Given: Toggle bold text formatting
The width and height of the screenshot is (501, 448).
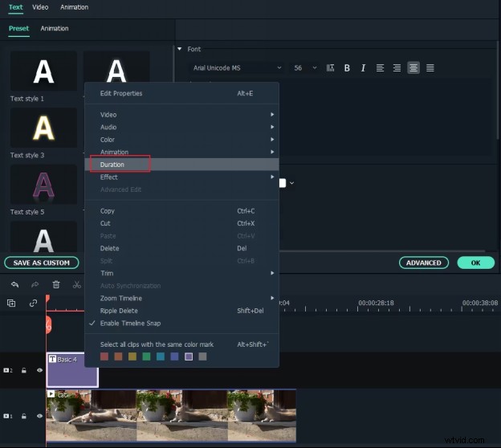Looking at the screenshot, I should [347, 67].
